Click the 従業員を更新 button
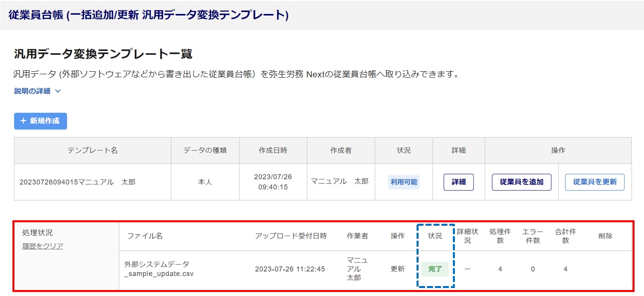644x296 pixels. tap(595, 182)
